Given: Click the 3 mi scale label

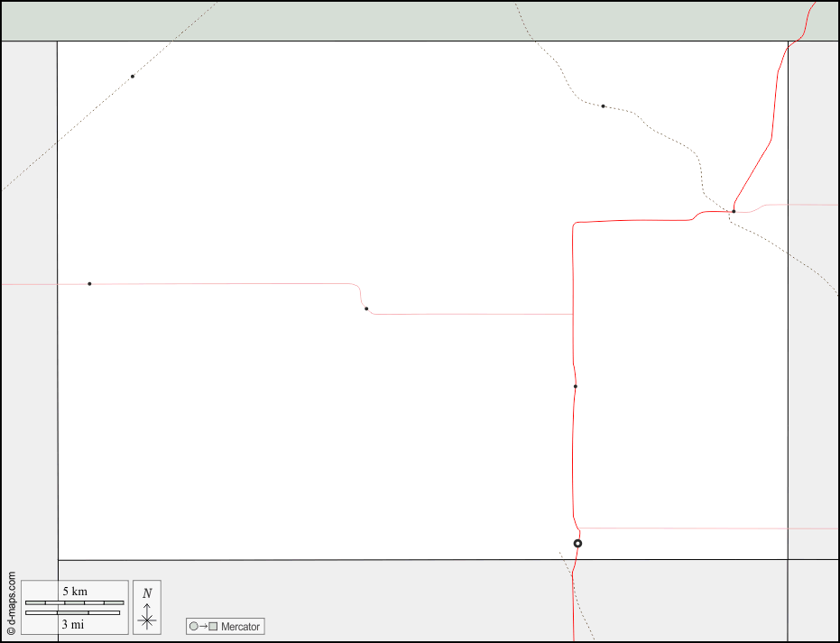Looking at the screenshot, I should pos(72,624).
